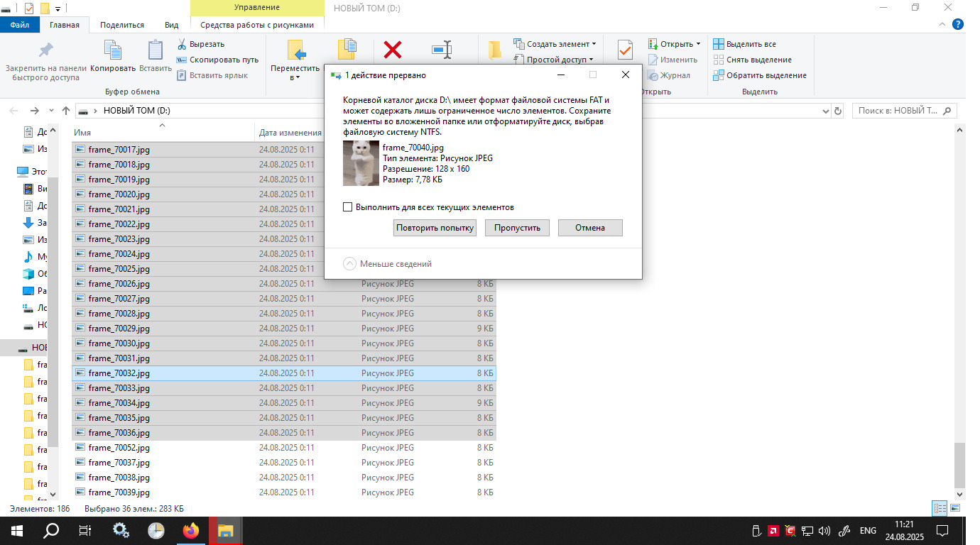
Task: Open the 'Файл' menu
Action: point(20,25)
